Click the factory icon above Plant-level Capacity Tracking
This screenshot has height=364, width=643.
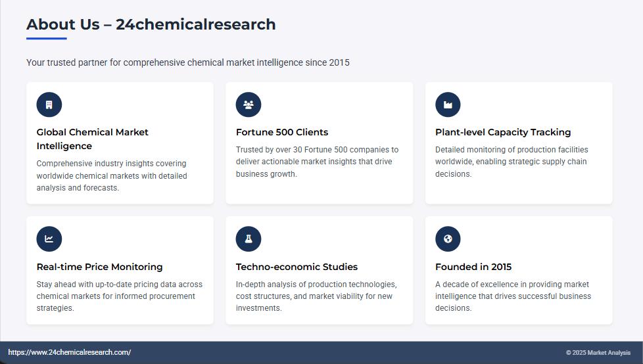[x=448, y=104]
